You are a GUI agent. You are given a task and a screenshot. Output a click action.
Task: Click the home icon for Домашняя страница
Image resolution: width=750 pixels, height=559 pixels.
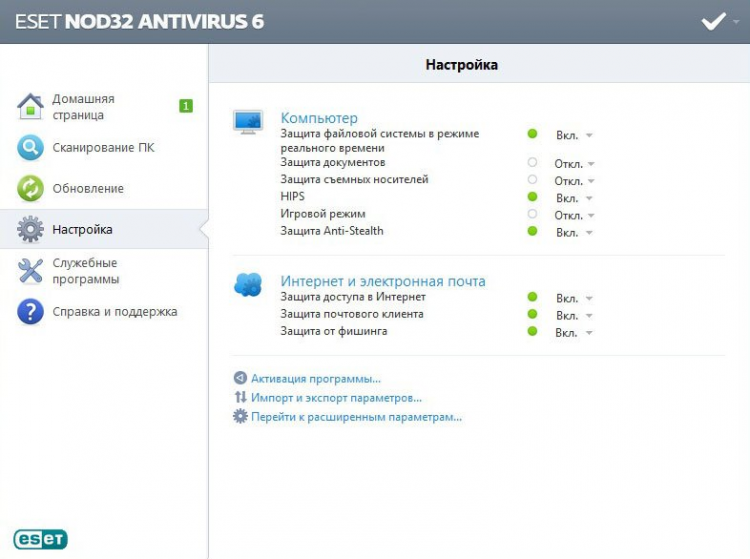click(30, 106)
